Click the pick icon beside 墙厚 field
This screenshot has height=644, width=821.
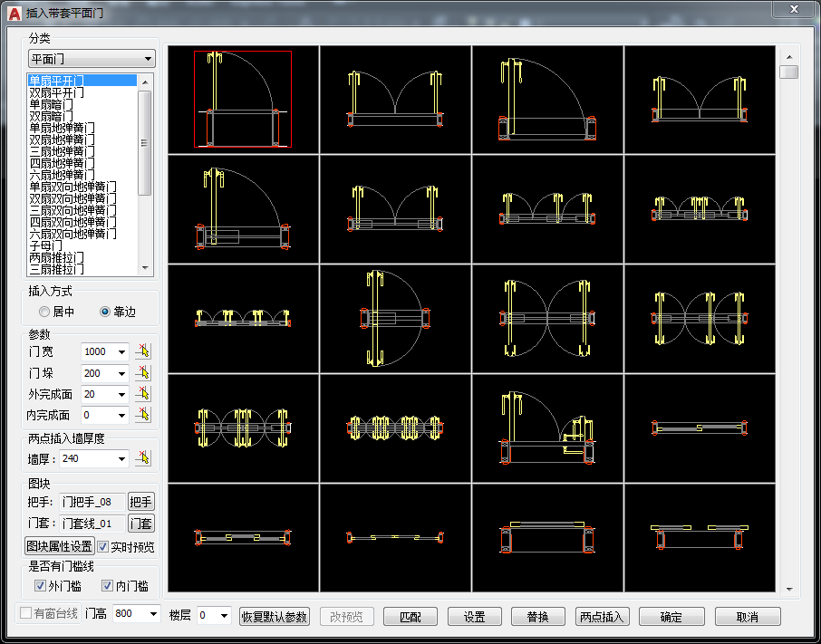[142, 458]
